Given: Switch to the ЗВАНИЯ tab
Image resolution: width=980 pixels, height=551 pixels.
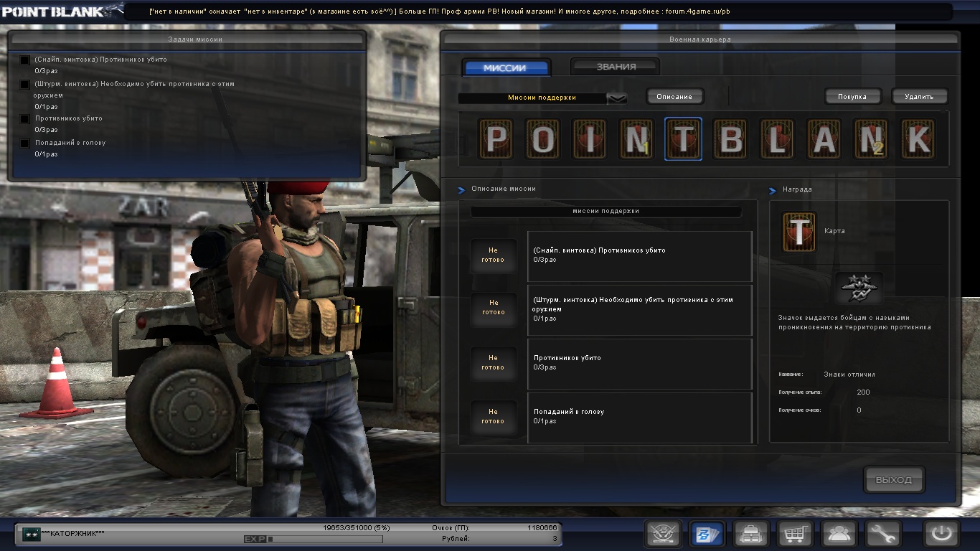Looking at the screenshot, I should (x=616, y=67).
